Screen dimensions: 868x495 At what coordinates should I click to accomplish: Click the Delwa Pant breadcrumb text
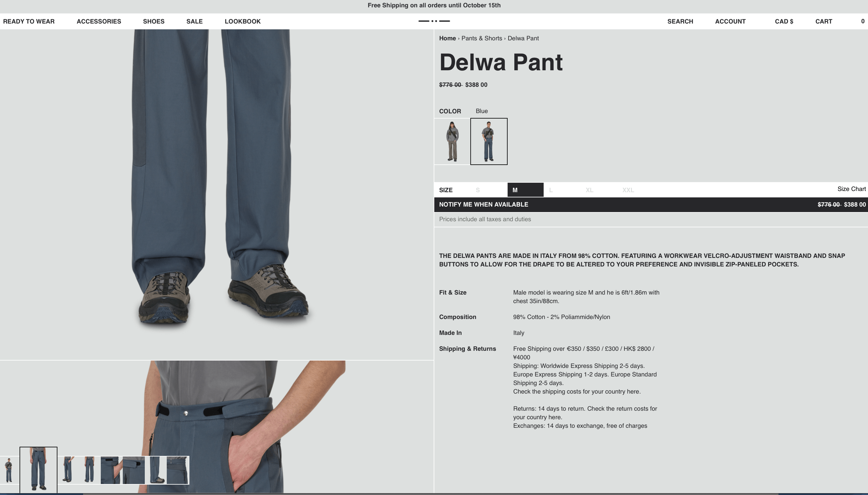coord(523,38)
